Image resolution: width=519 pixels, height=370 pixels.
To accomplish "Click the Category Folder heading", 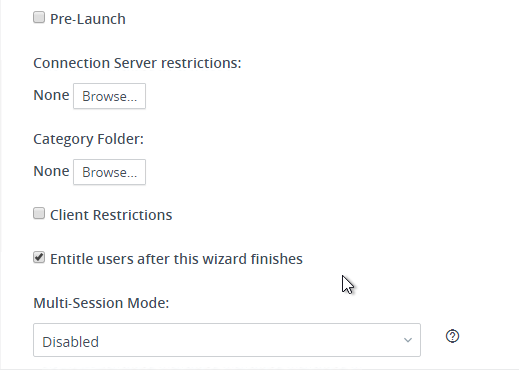I will tap(88, 139).
